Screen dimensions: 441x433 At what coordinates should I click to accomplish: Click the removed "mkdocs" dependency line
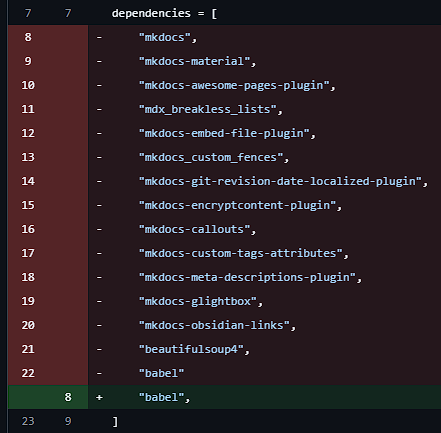[x=168, y=37]
